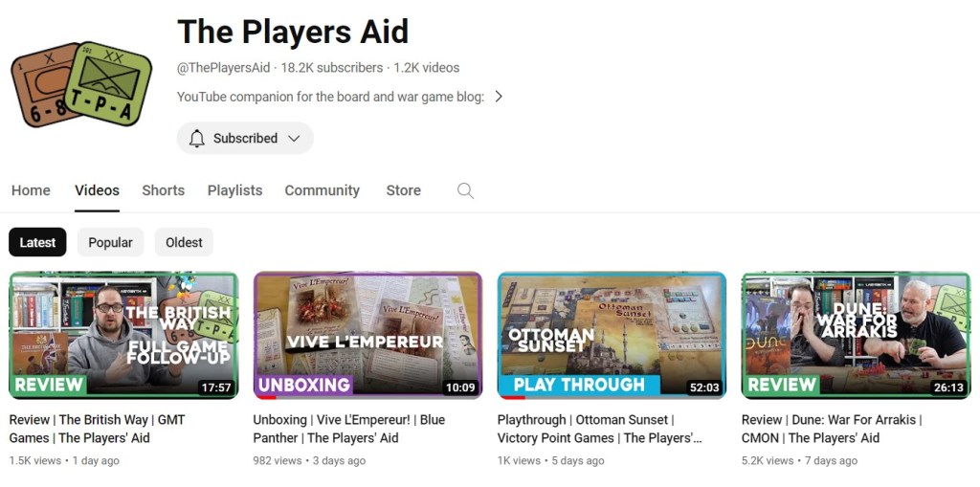Select the Oldest filter chip
Image resolution: width=980 pixels, height=487 pixels.
tap(184, 242)
